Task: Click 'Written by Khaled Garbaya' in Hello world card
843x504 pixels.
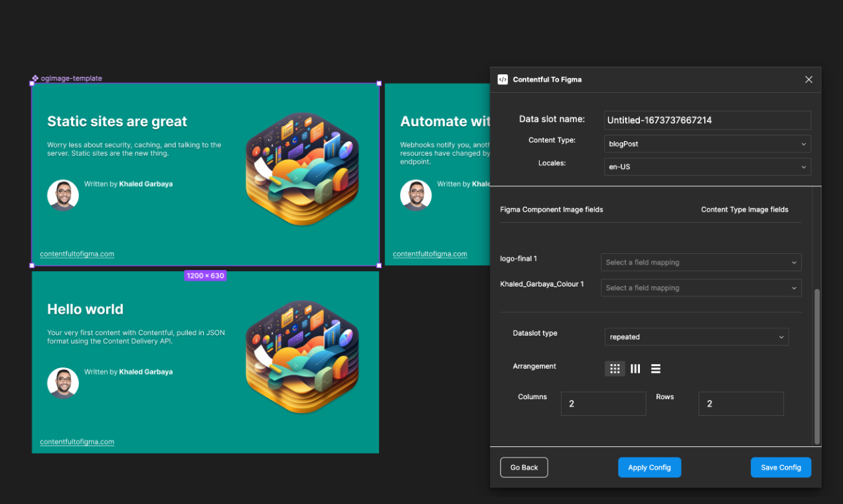Action: click(x=128, y=371)
